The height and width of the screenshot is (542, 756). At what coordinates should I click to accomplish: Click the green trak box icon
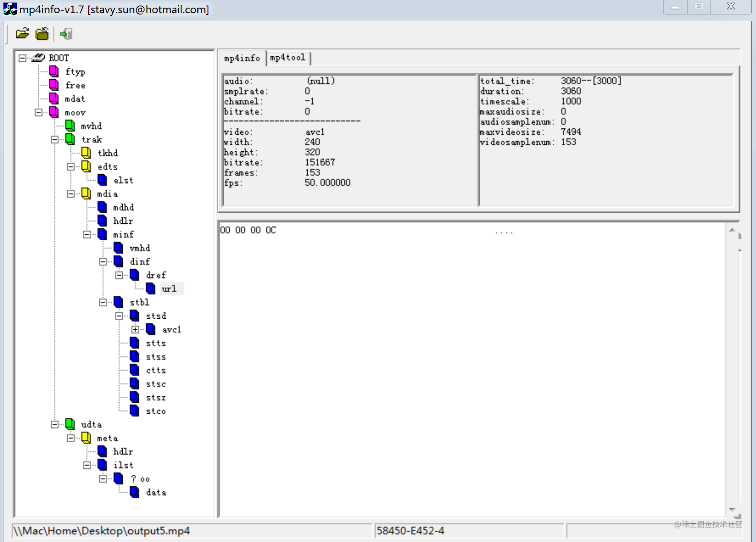(x=70, y=139)
